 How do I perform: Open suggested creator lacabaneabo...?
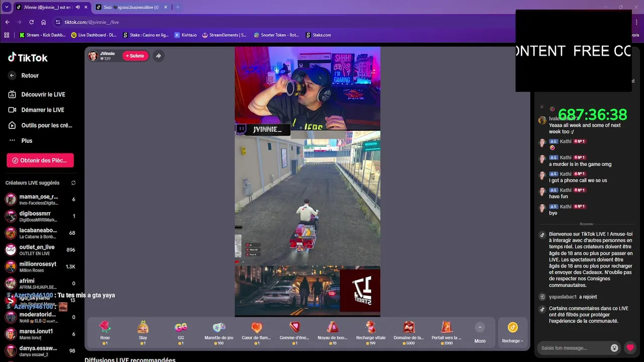39,233
